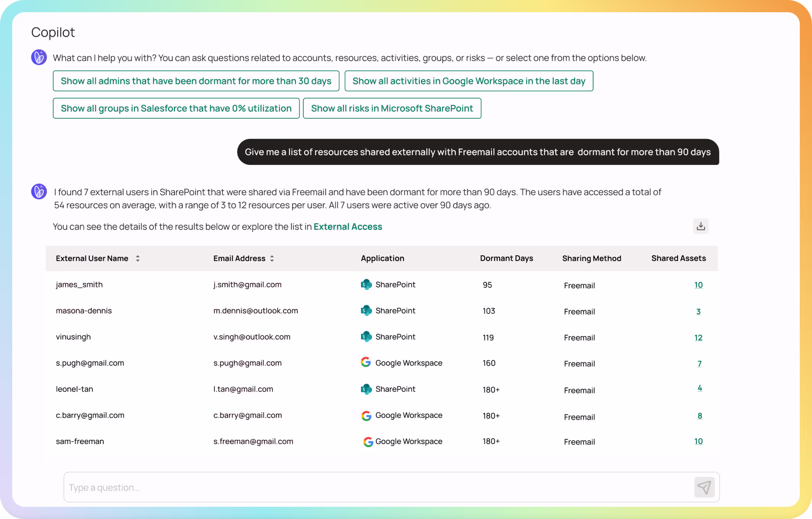This screenshot has width=812, height=519.
Task: Click the download results icon
Action: [x=701, y=226]
